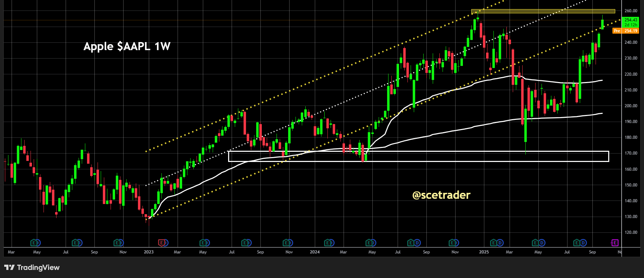
Task: Click the 2025 label on the time axis
Action: pos(484,252)
